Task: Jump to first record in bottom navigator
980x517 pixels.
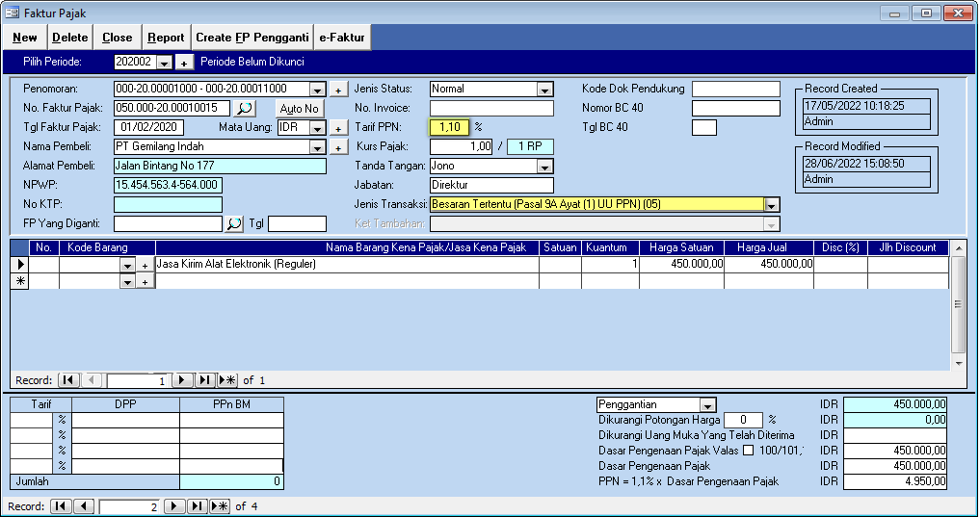Action: point(61,506)
